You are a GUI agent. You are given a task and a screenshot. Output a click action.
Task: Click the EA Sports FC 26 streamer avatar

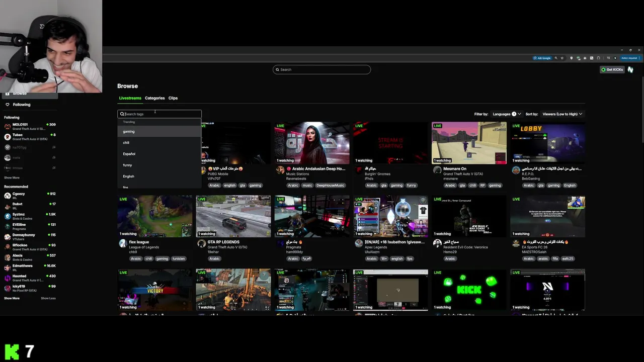(516, 243)
